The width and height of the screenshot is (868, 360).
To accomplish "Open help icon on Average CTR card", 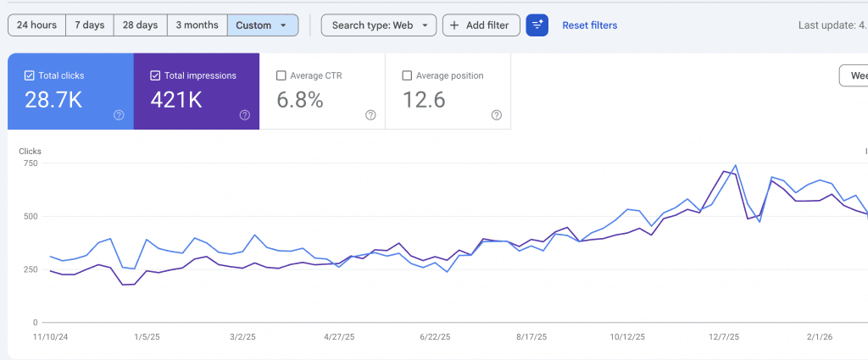I will 370,115.
